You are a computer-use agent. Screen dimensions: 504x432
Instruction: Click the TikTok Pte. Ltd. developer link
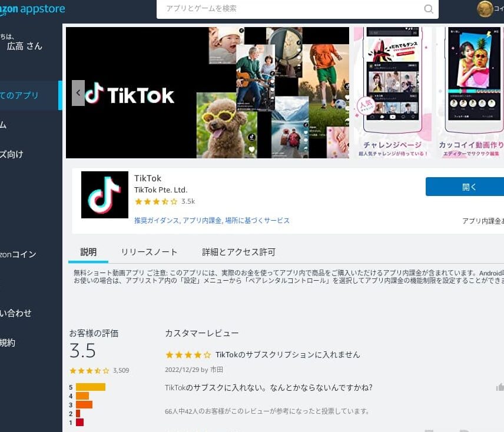pyautogui.click(x=161, y=190)
